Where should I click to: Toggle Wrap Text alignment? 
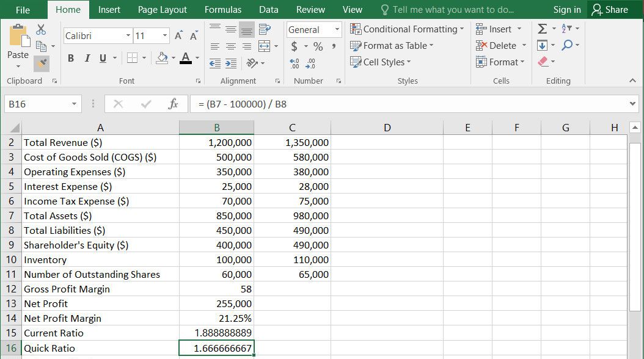(x=265, y=28)
